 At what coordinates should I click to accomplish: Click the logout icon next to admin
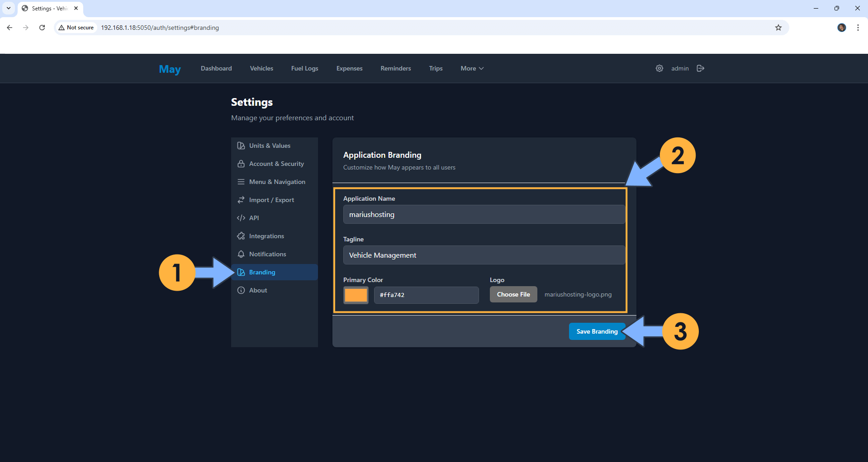(x=700, y=68)
